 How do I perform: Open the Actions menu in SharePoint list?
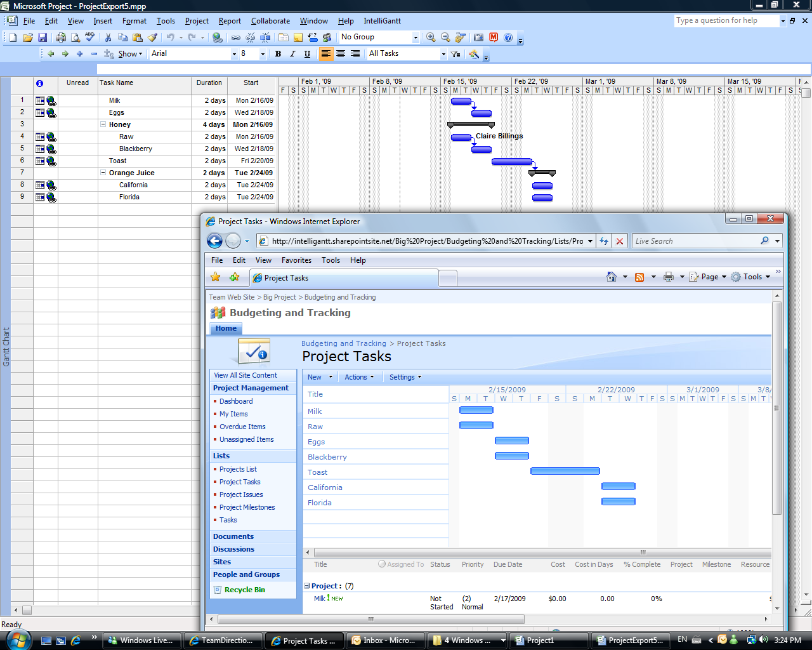click(359, 377)
